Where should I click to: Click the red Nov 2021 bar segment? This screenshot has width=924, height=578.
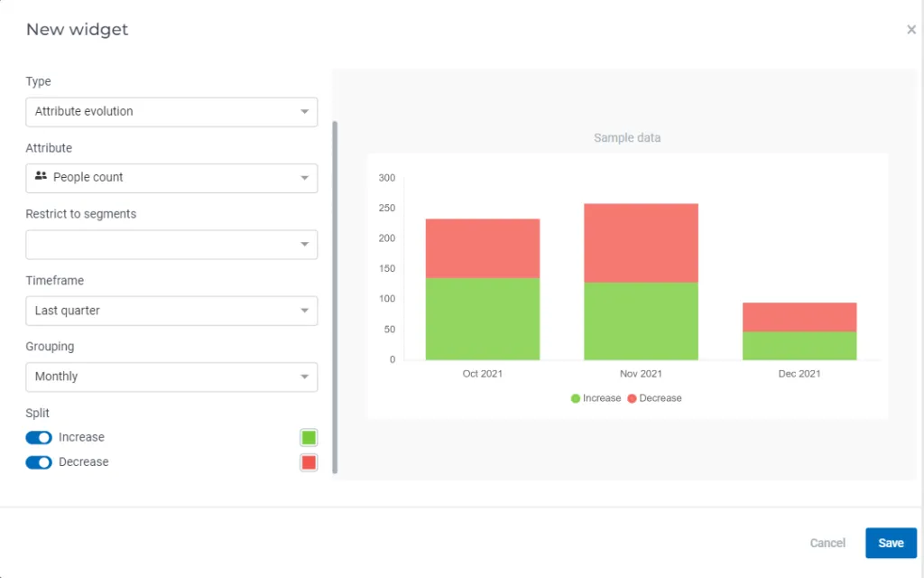pyautogui.click(x=642, y=243)
